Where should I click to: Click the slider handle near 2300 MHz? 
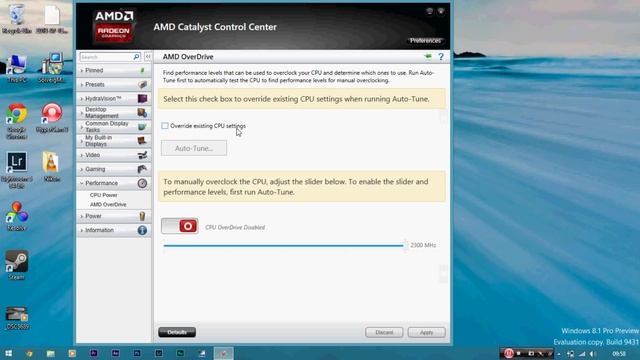pos(405,246)
